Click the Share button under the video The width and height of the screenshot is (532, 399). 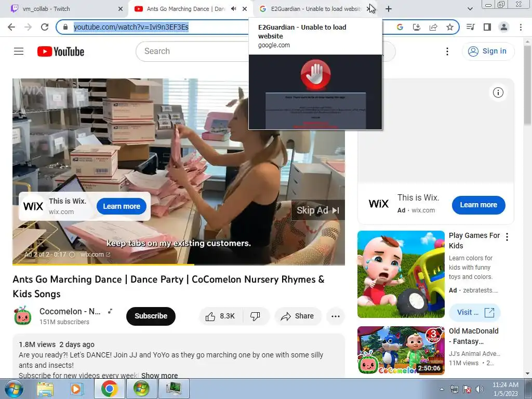click(298, 316)
